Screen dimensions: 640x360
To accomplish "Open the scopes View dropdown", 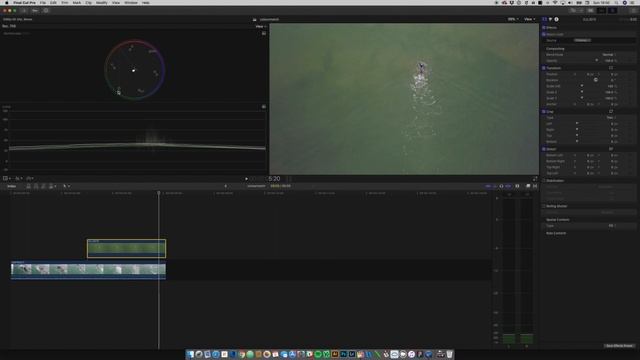I will (x=260, y=27).
